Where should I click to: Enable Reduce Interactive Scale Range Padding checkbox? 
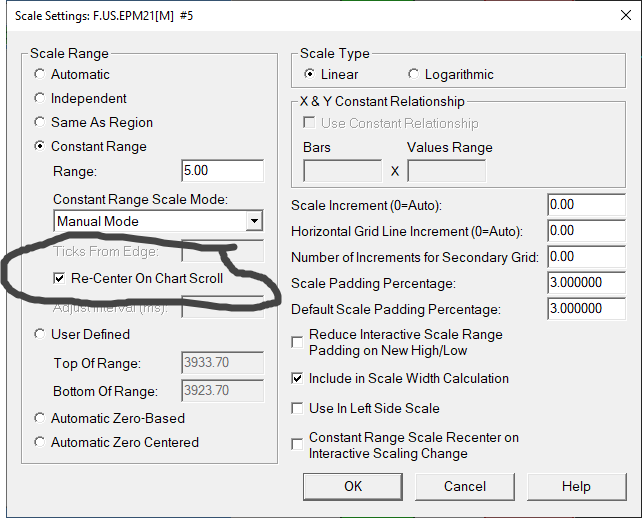point(297,342)
